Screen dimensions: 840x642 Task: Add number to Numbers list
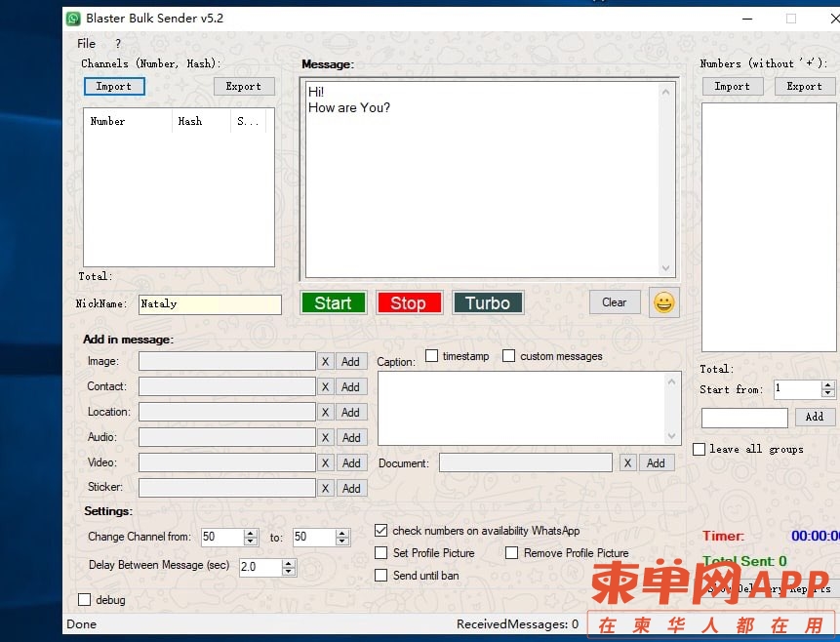click(815, 417)
